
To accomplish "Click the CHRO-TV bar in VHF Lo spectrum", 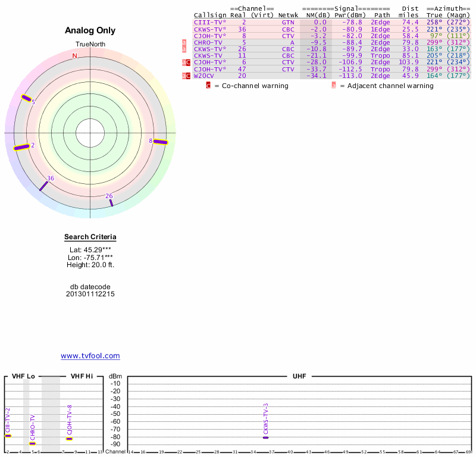I will click(33, 443).
